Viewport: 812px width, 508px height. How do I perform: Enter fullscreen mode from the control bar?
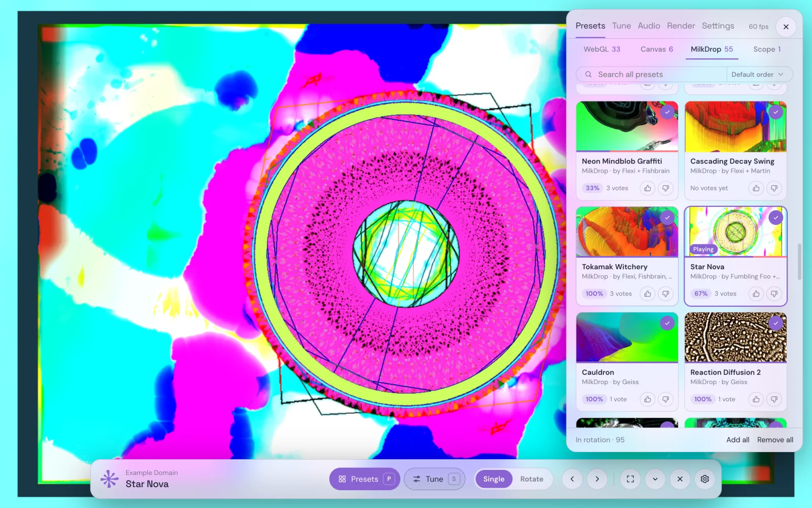630,479
